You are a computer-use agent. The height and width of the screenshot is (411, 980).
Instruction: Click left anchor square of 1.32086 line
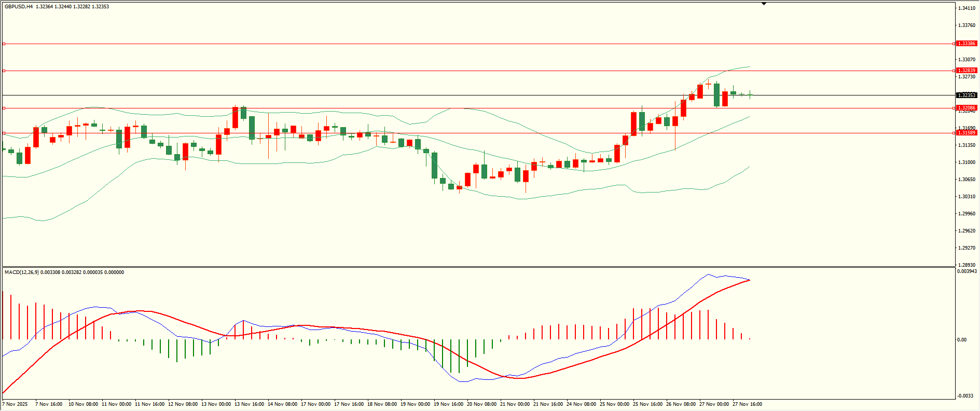pos(4,108)
